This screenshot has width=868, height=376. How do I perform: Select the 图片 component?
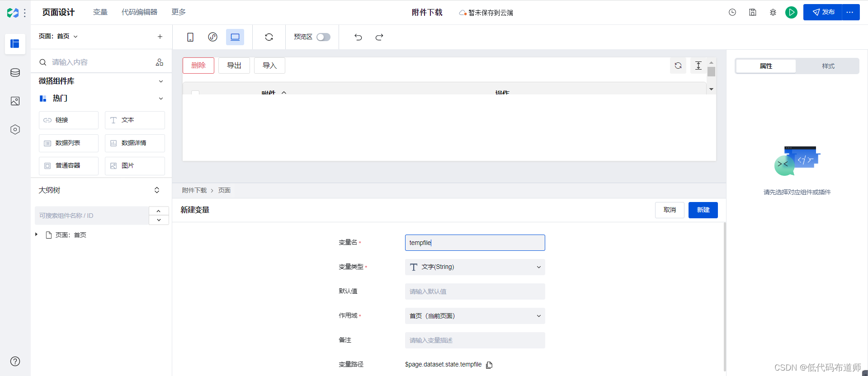135,166
